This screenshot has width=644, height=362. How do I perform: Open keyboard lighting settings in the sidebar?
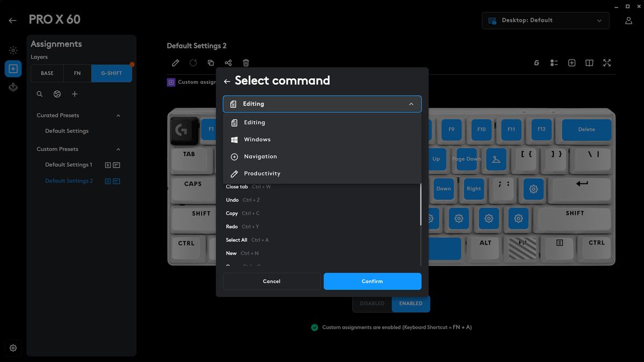(x=13, y=50)
